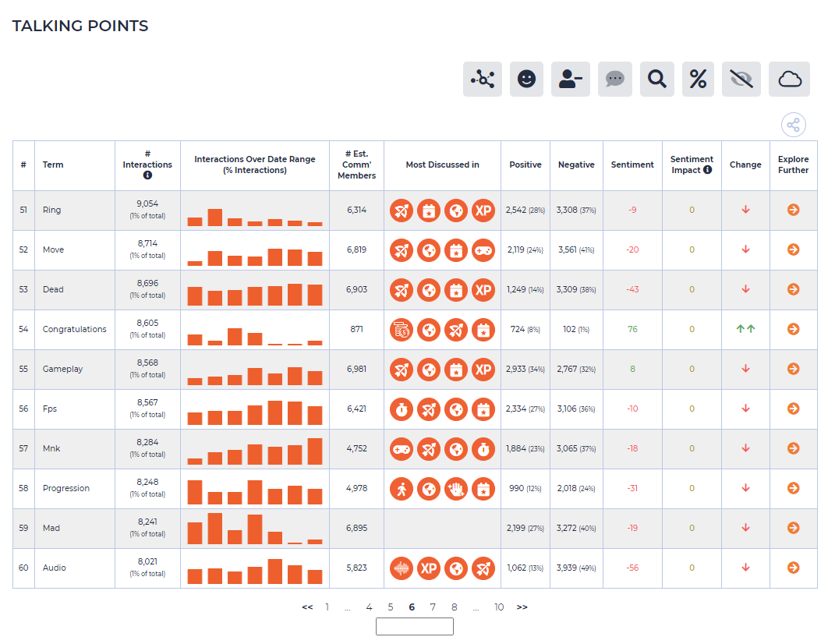Explore further arrow for Ring row
The height and width of the screenshot is (644, 835).
pyautogui.click(x=793, y=210)
